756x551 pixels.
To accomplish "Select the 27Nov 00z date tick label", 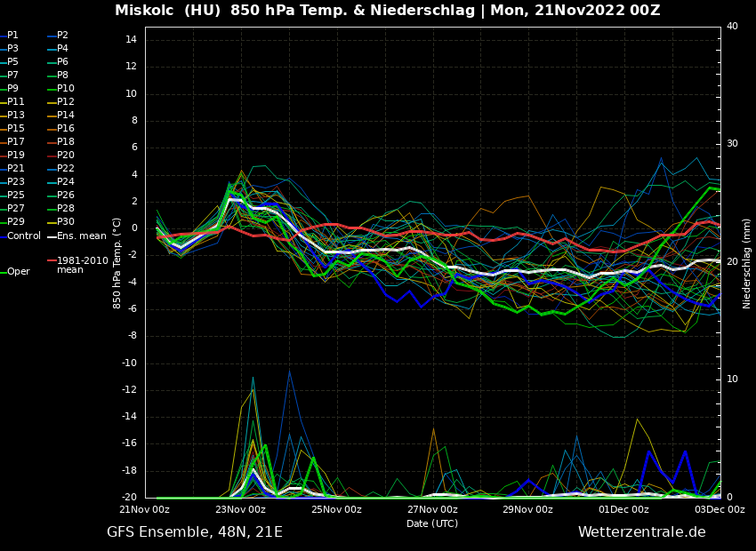I will [x=432, y=510].
